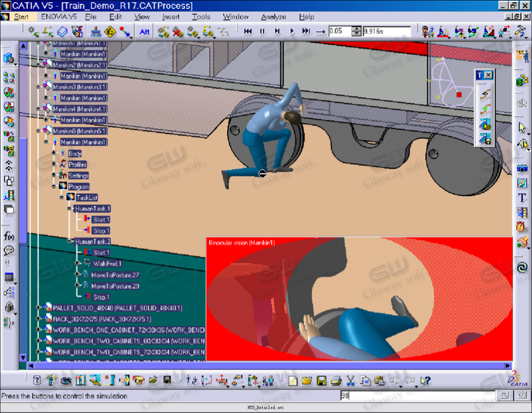Click the hammer icon at top-right toolbar end

[x=520, y=31]
